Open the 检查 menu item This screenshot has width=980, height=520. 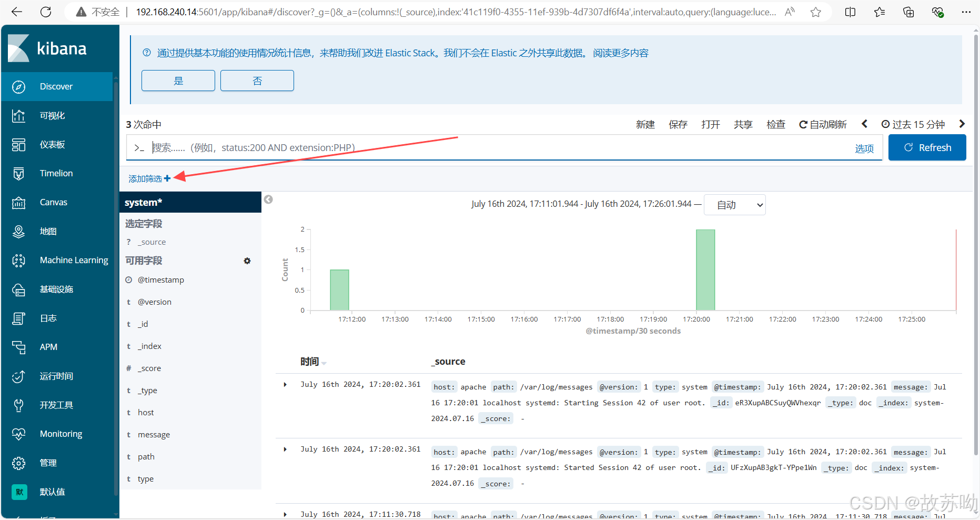775,125
